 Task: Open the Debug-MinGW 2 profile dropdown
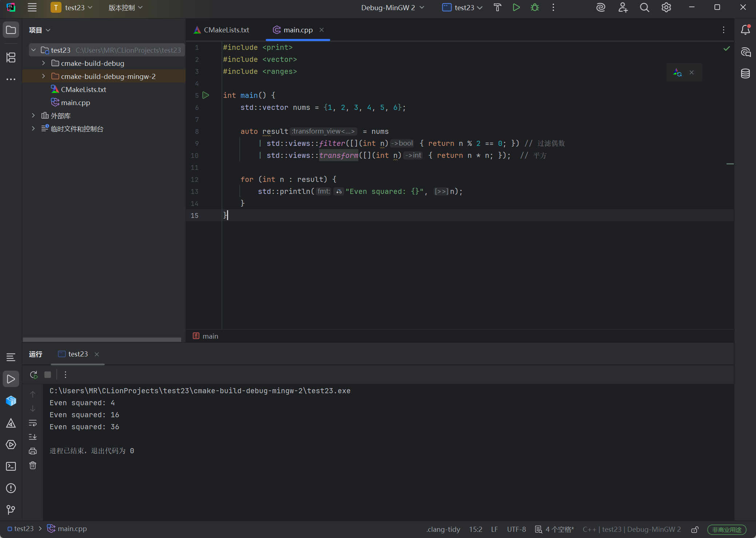click(x=393, y=8)
